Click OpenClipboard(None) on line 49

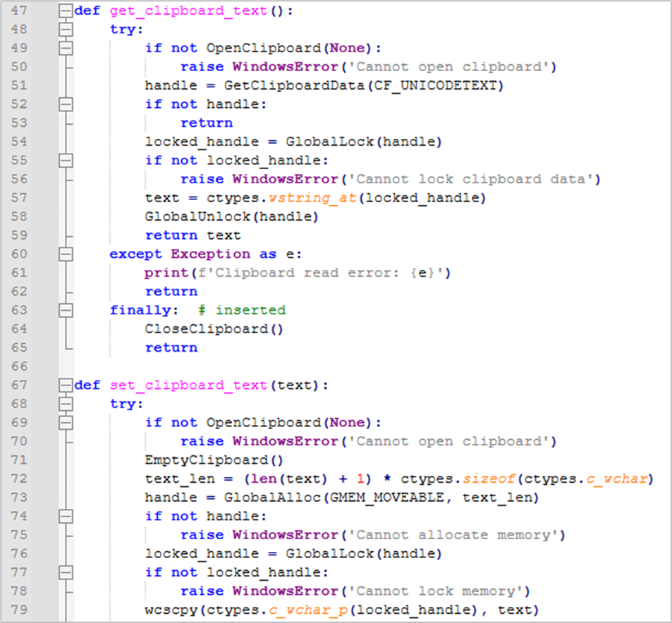[x=289, y=48]
